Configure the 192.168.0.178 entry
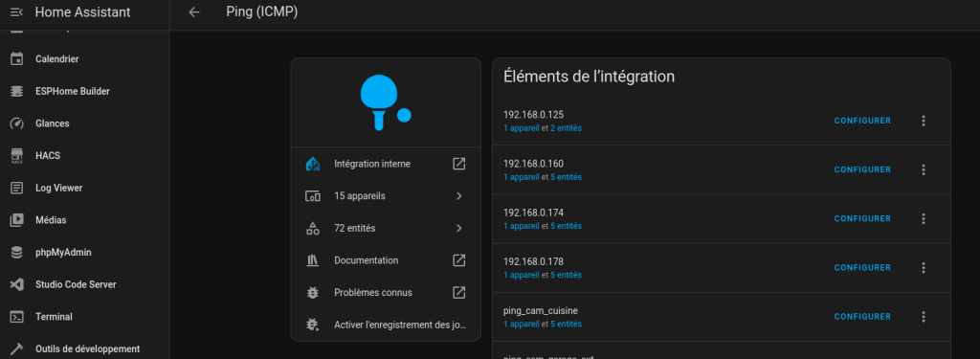 click(x=862, y=268)
